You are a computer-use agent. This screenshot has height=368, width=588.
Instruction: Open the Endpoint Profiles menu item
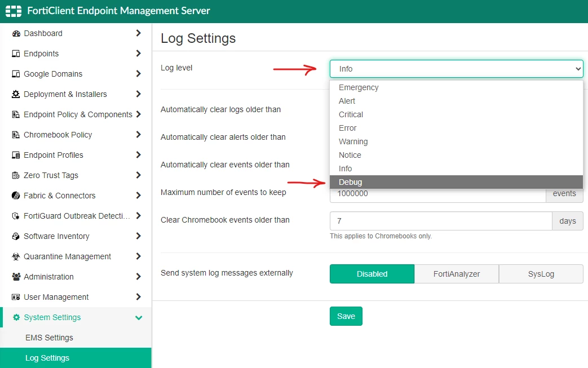(x=76, y=155)
